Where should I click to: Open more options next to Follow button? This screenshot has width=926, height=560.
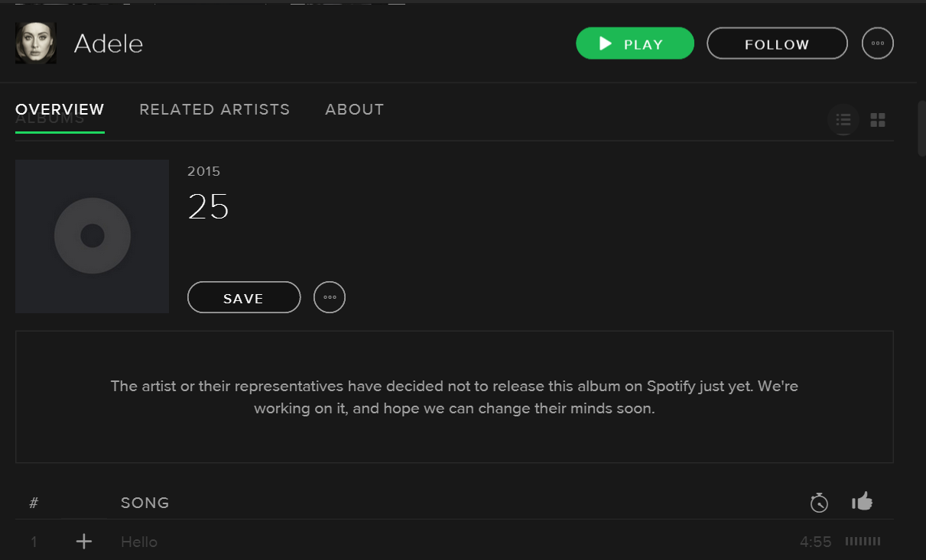click(878, 44)
